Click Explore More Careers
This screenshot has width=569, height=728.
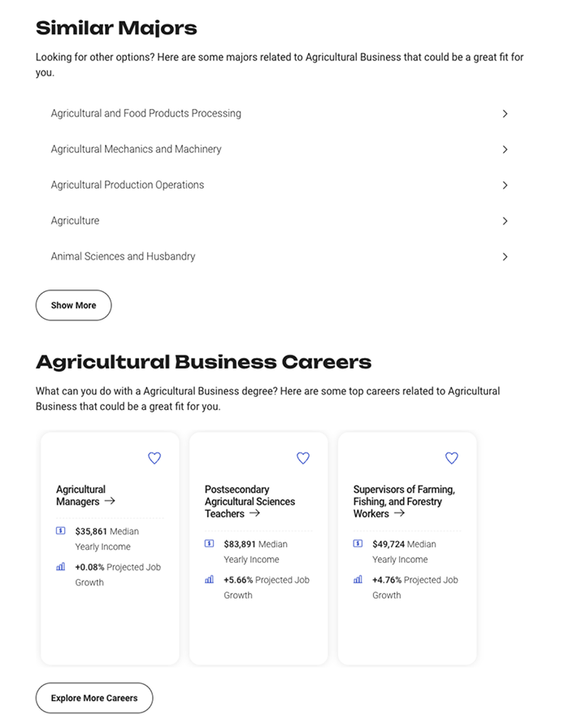(94, 698)
